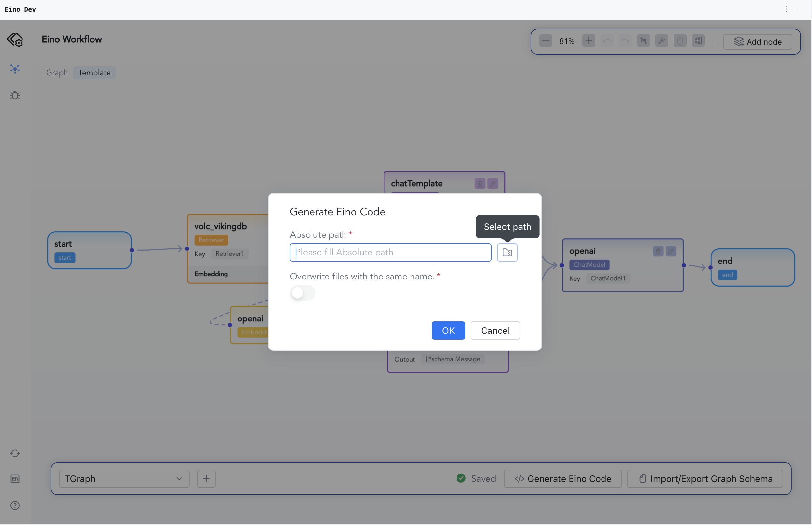812x525 pixels.
Task: Open the debug bug icon in sidebar
Action: (x=15, y=95)
